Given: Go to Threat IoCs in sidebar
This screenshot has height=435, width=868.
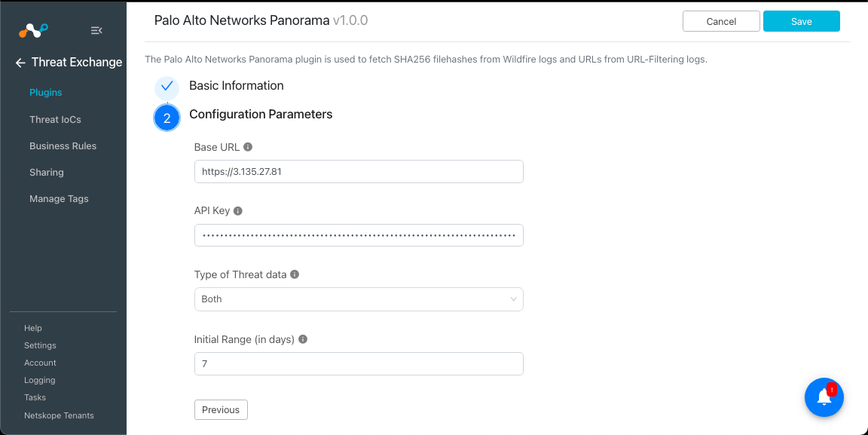Looking at the screenshot, I should tap(55, 119).
